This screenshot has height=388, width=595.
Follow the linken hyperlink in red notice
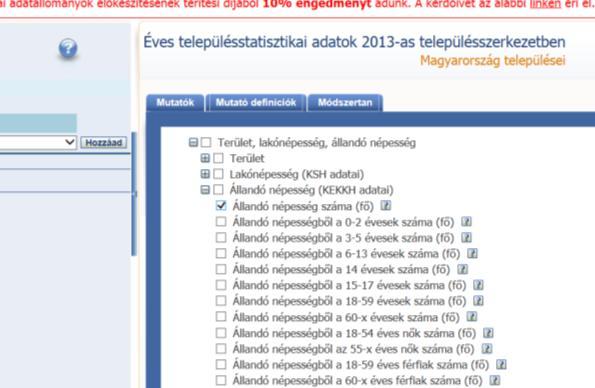click(x=545, y=4)
